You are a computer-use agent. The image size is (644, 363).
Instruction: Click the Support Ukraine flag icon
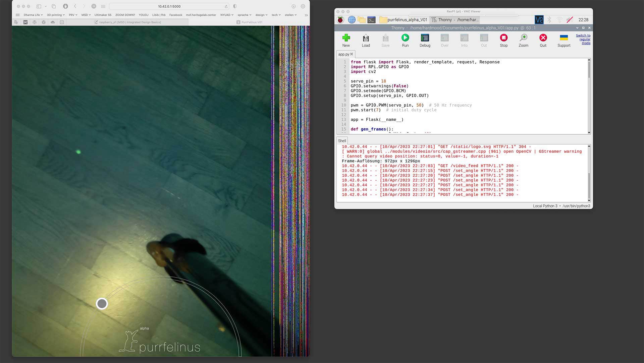point(564,38)
